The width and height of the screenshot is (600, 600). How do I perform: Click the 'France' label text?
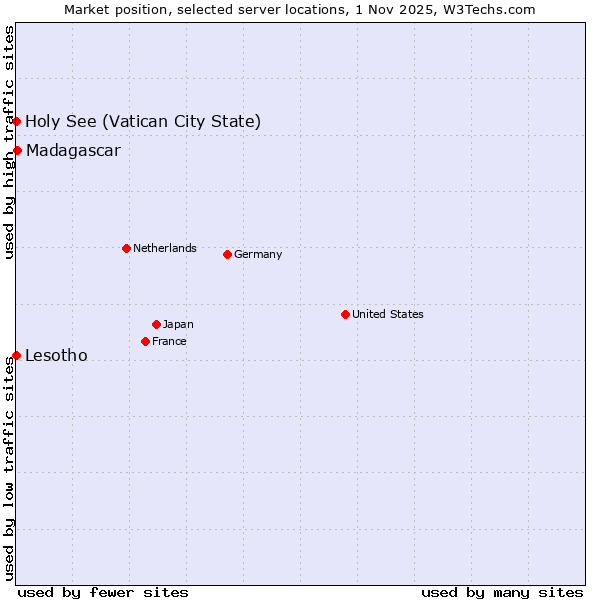169,341
